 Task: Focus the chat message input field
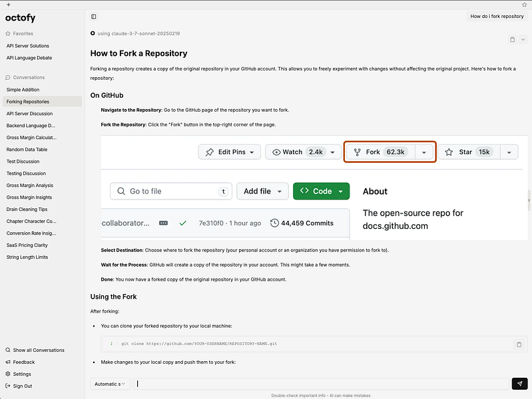320,384
